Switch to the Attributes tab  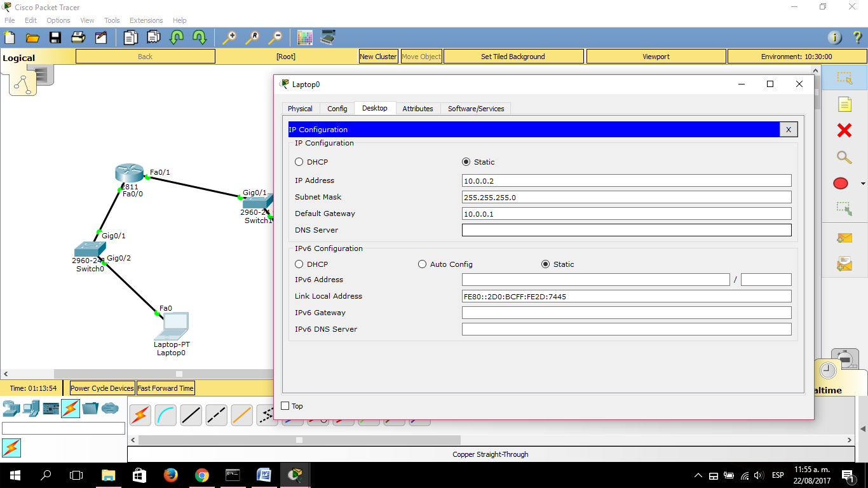click(x=417, y=109)
